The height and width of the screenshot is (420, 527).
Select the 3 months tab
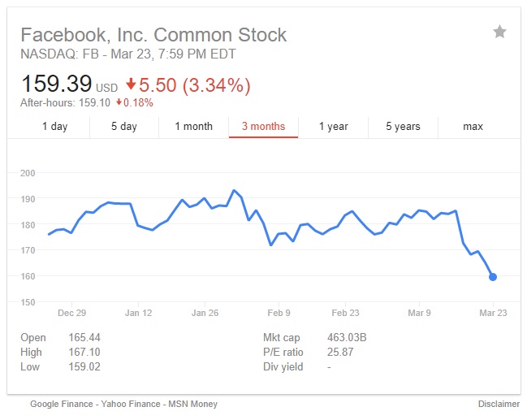(263, 126)
